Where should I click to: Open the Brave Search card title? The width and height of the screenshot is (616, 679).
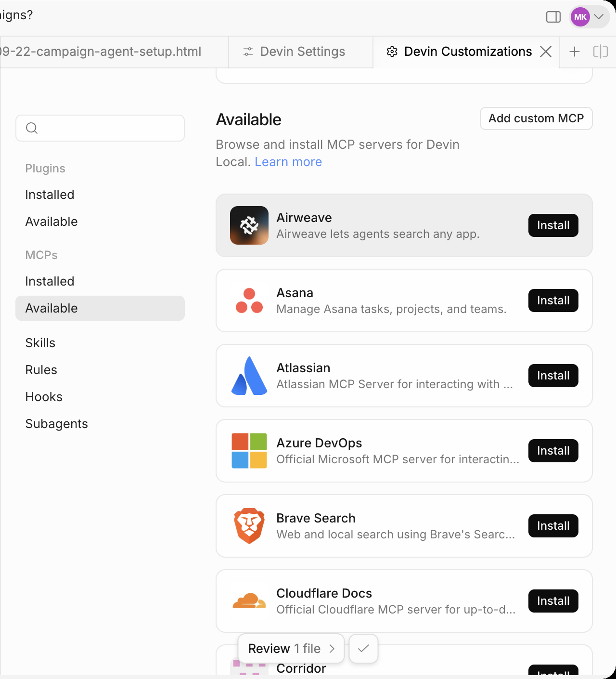(x=316, y=518)
